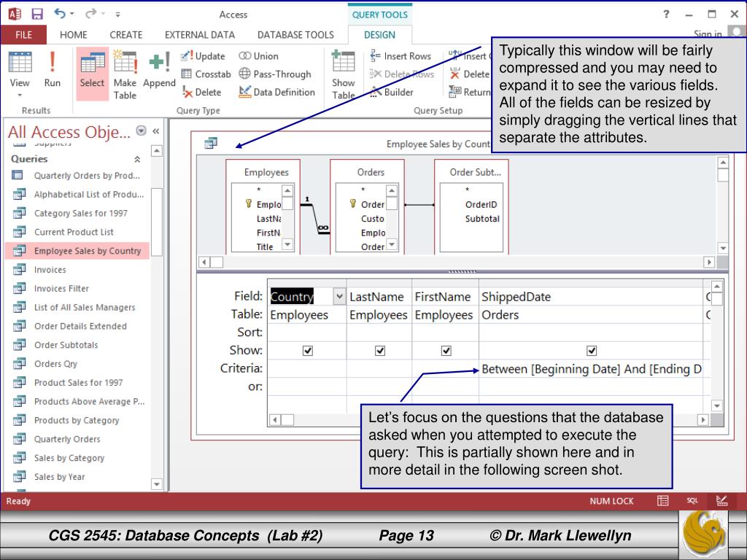The width and height of the screenshot is (747, 560).
Task: Select Employee Sales by Country query
Action: coord(77,251)
